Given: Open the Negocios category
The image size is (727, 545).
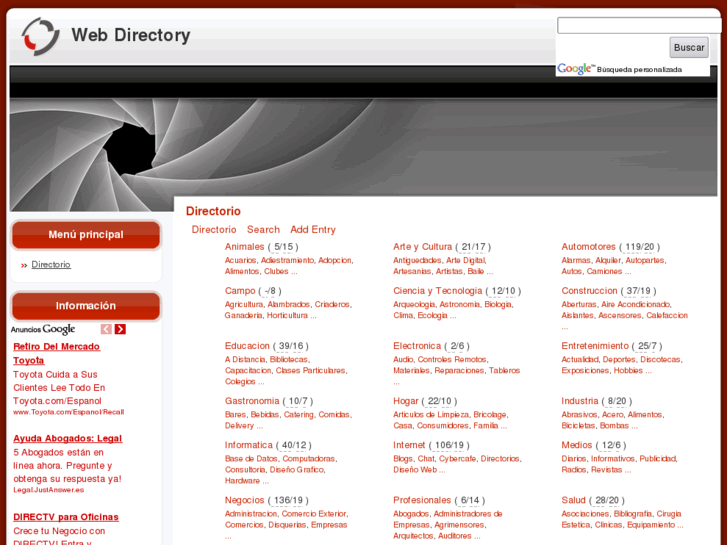Looking at the screenshot, I should click(244, 500).
